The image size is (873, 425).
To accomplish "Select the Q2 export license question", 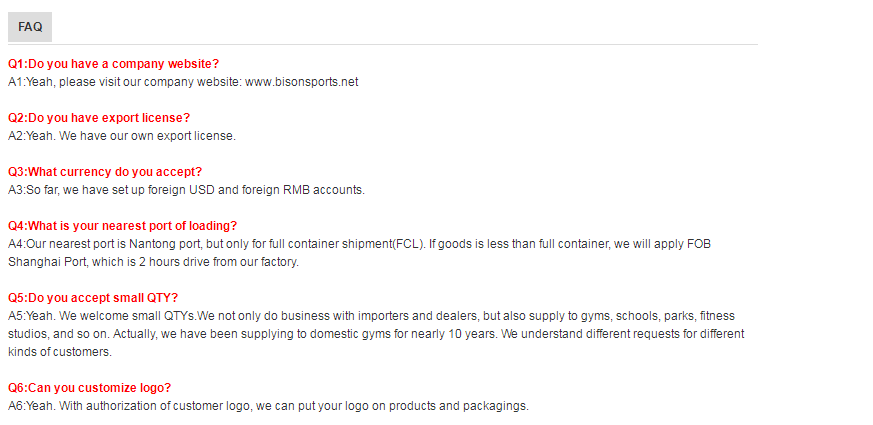I will point(99,118).
